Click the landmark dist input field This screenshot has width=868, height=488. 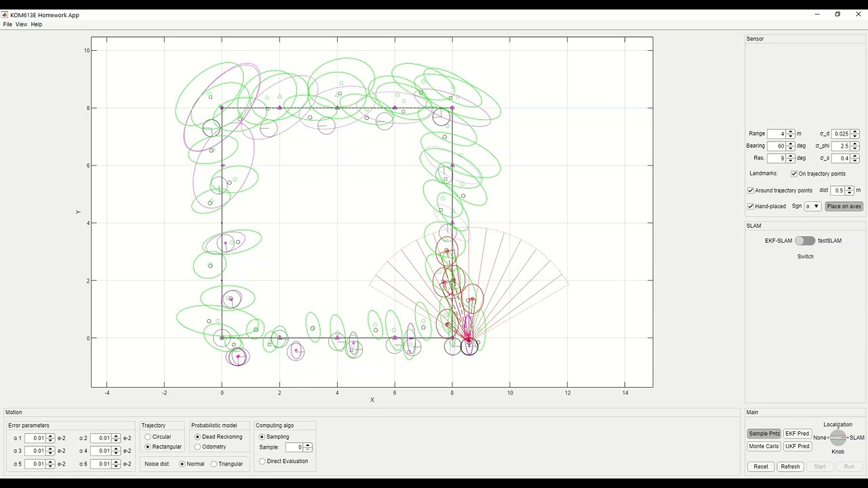click(x=838, y=190)
